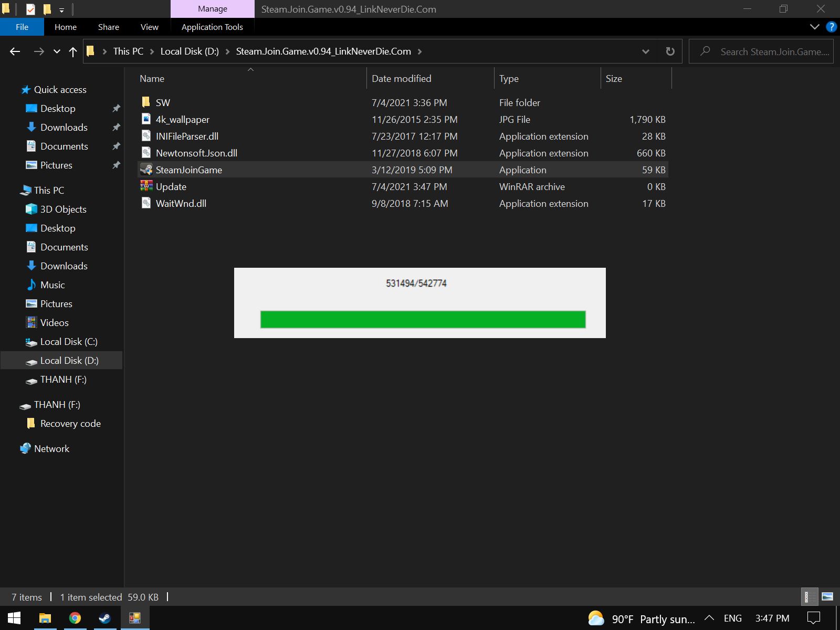
Task: Unpin Downloads from Quick access
Action: (116, 127)
